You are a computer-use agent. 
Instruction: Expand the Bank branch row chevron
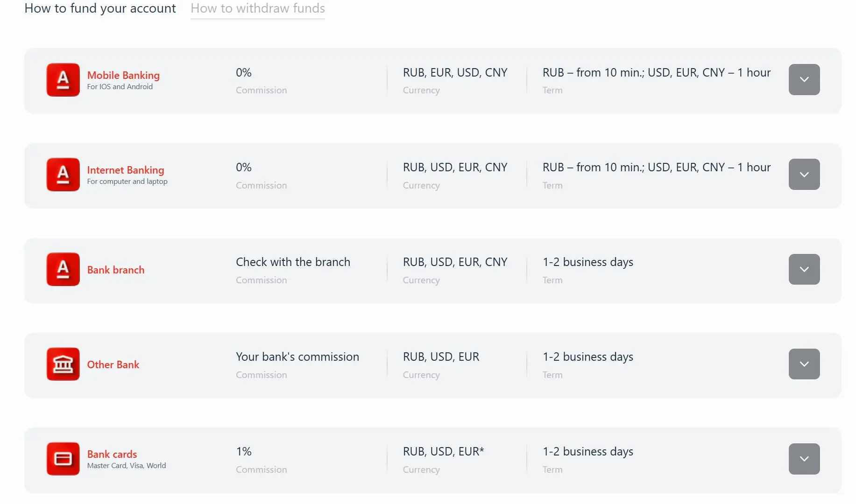coord(804,269)
